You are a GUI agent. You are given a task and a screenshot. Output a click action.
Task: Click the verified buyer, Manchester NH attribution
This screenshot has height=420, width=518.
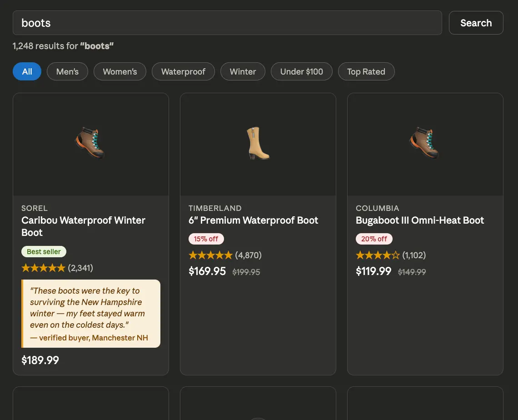pos(89,338)
